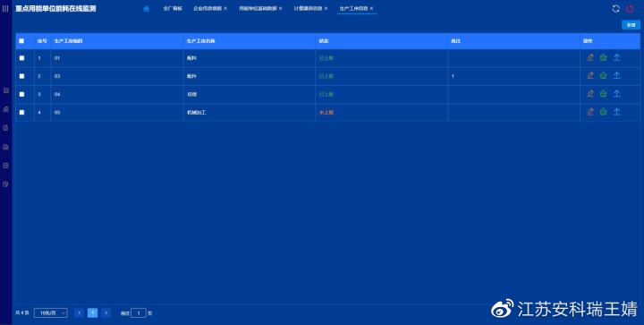Open the 10条/页 page size dropdown

click(50, 313)
